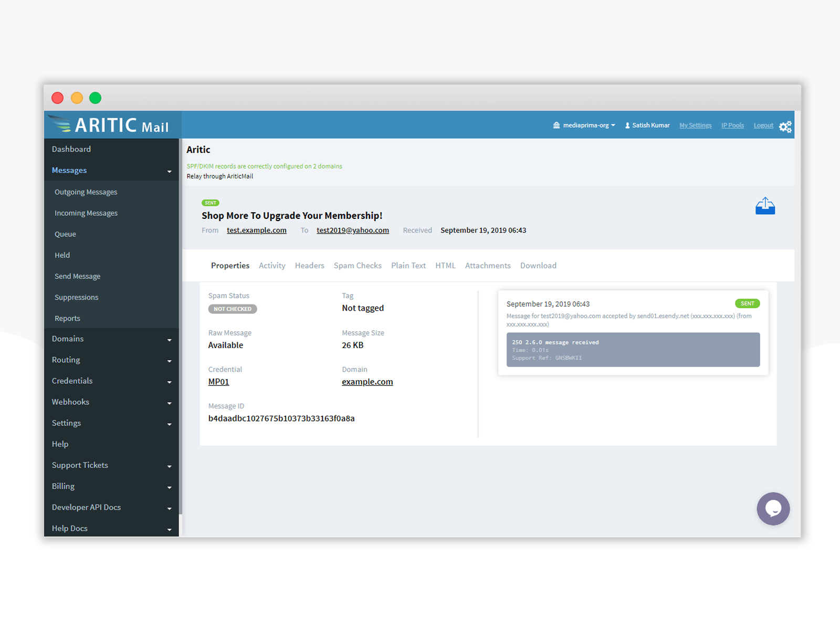Click the sidebar vertical scrollbar

(x=181, y=325)
